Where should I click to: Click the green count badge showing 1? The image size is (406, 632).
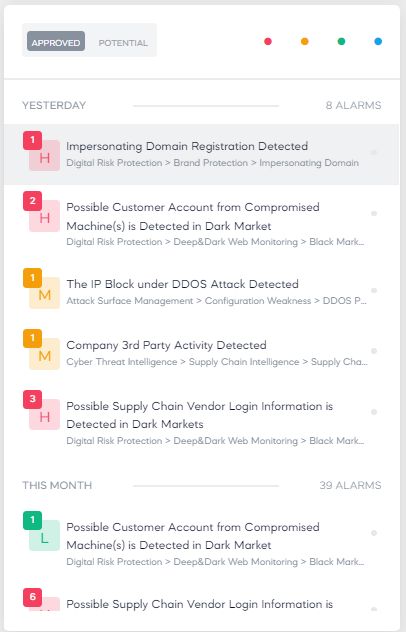pos(33,520)
